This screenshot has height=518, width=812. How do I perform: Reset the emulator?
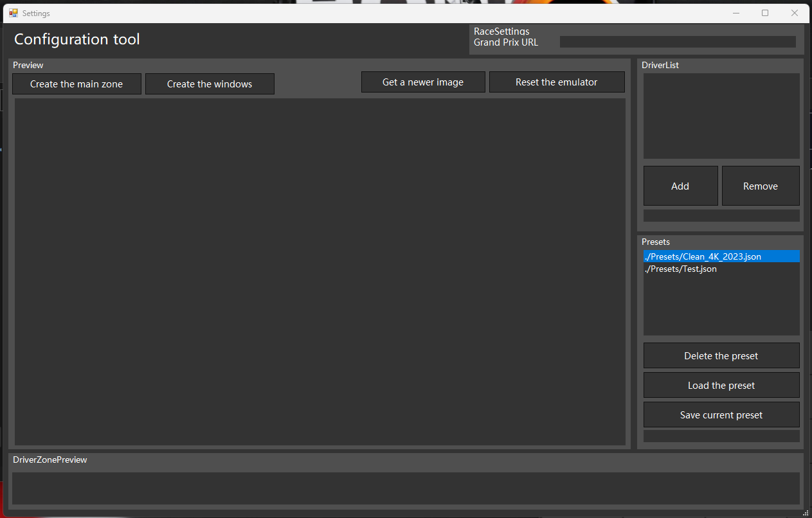tap(557, 82)
